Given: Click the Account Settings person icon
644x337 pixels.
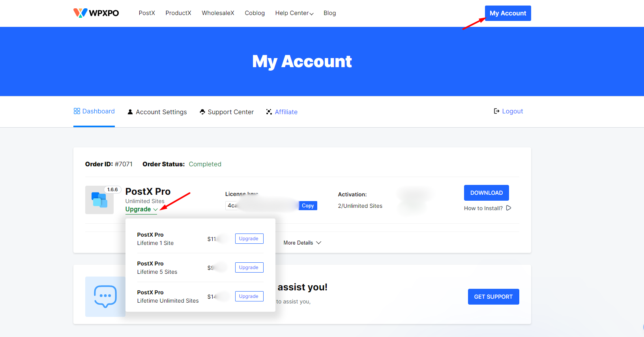Looking at the screenshot, I should pyautogui.click(x=130, y=112).
